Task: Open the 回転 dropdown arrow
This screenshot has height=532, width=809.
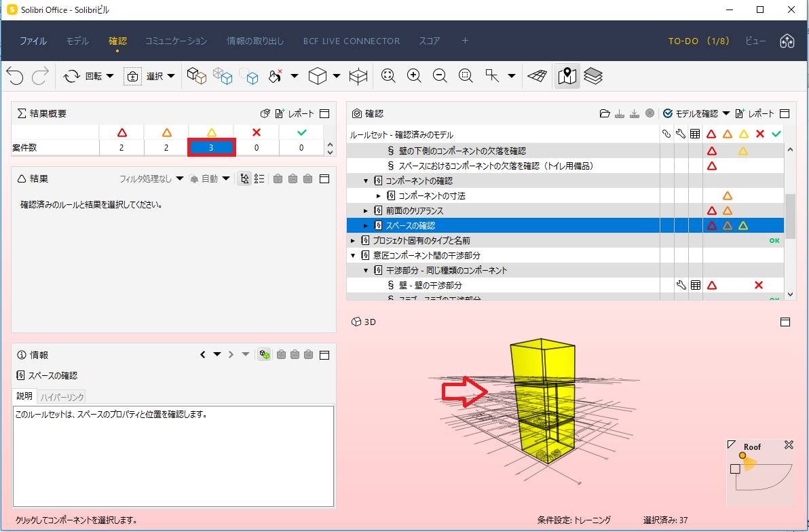Action: tap(110, 77)
